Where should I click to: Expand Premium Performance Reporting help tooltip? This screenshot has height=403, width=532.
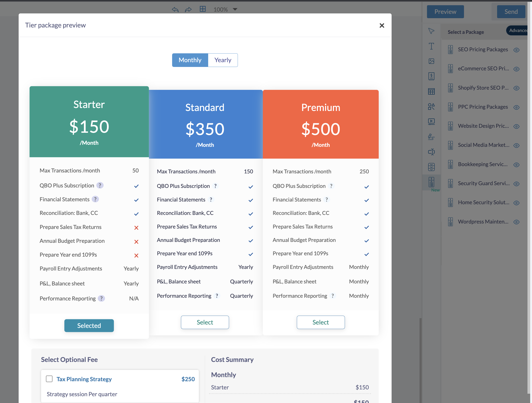[x=332, y=296]
